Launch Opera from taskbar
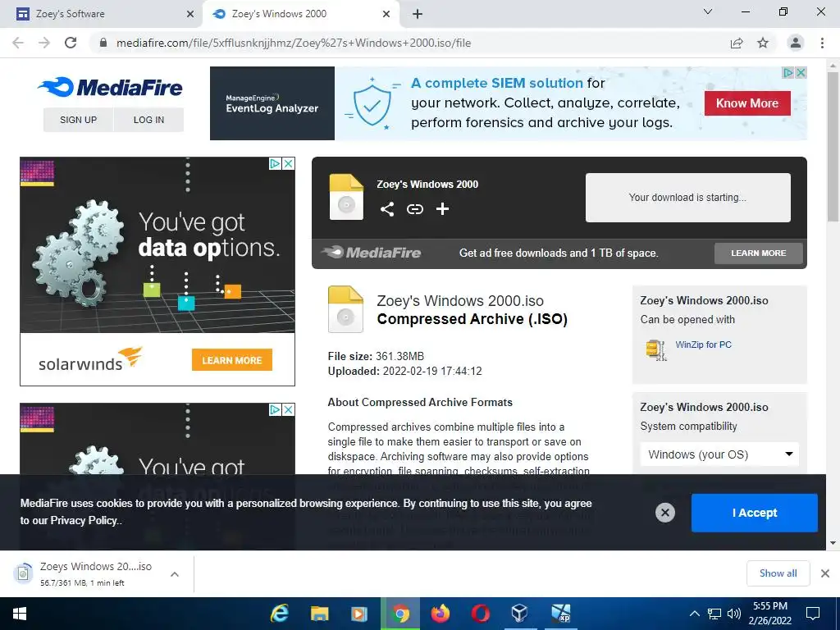Viewport: 840px width, 630px height. point(481,614)
